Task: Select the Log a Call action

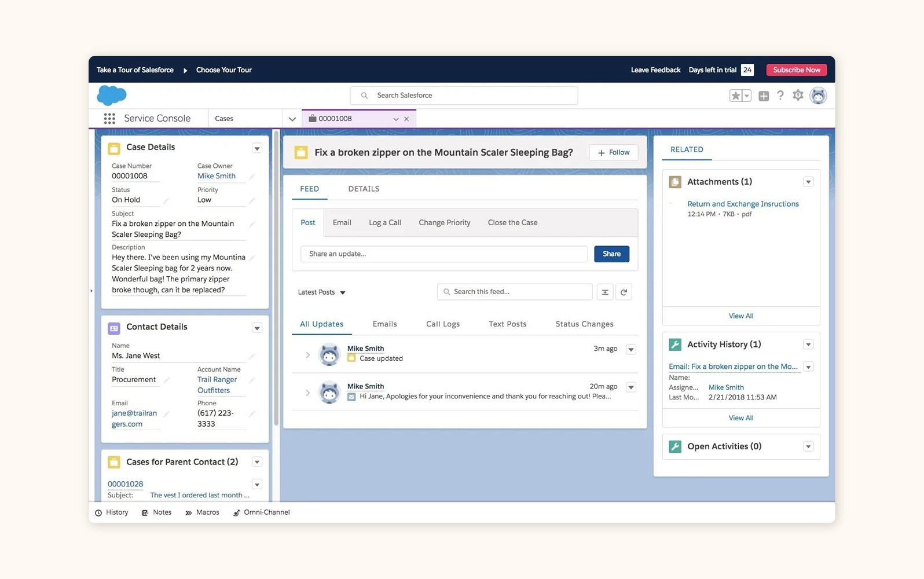Action: click(385, 222)
